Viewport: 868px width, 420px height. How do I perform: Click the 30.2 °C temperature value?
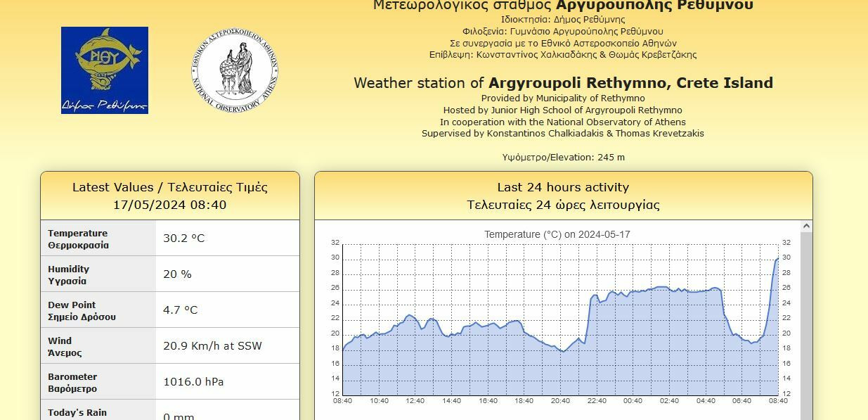pyautogui.click(x=183, y=238)
